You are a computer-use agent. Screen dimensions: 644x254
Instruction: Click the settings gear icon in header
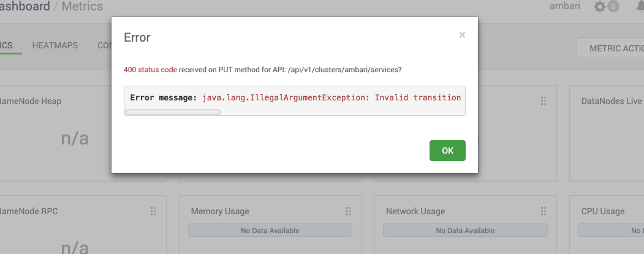(x=600, y=7)
